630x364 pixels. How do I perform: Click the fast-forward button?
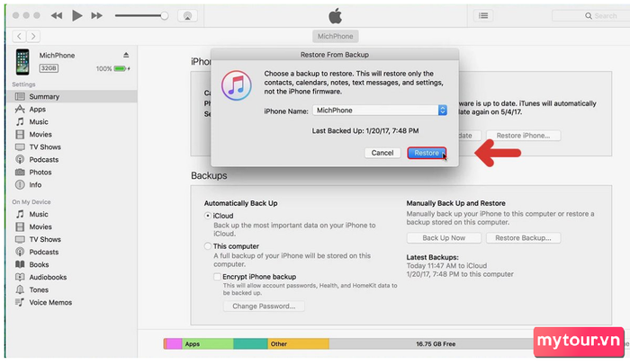96,15
